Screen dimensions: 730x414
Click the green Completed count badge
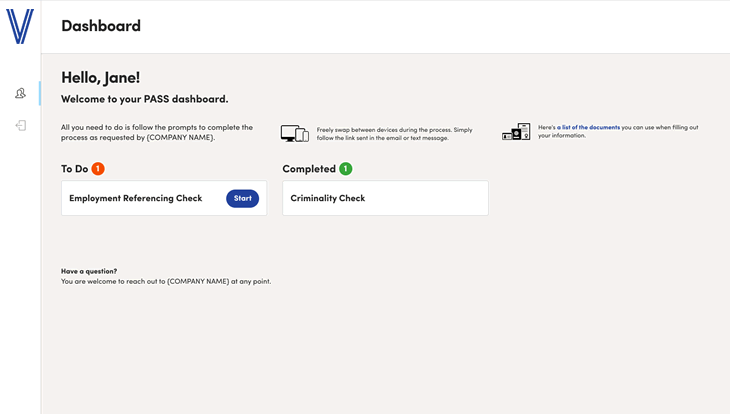345,169
